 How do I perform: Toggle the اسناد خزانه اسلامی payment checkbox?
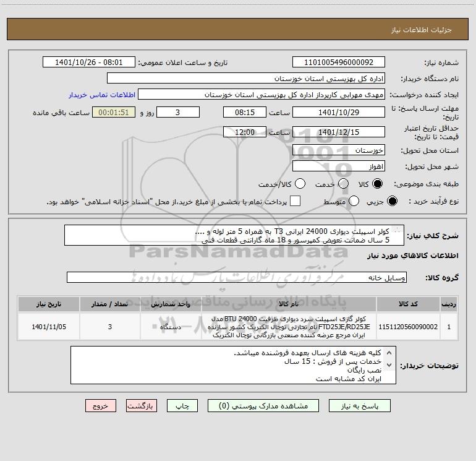click(295, 201)
